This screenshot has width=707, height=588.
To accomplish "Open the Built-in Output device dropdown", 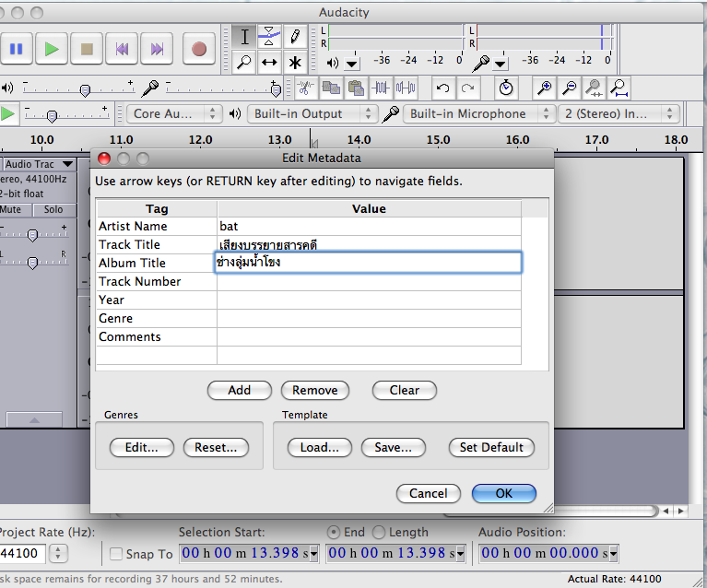I will pyautogui.click(x=312, y=113).
